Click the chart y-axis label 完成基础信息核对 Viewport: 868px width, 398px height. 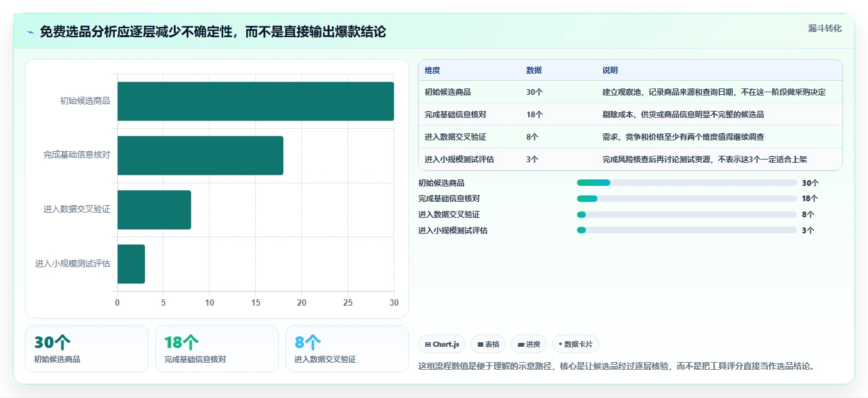(x=77, y=155)
